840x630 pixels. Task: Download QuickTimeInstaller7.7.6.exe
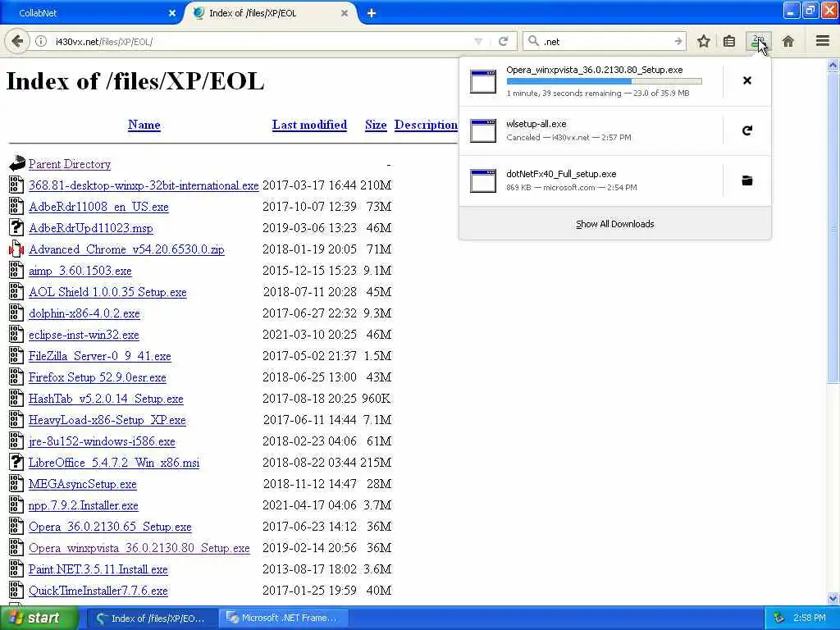[x=98, y=591]
